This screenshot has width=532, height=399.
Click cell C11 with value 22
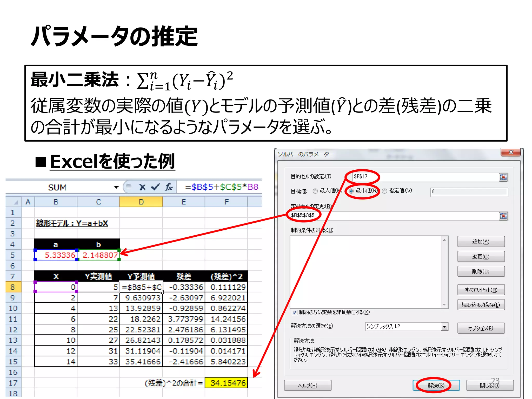(x=98, y=319)
